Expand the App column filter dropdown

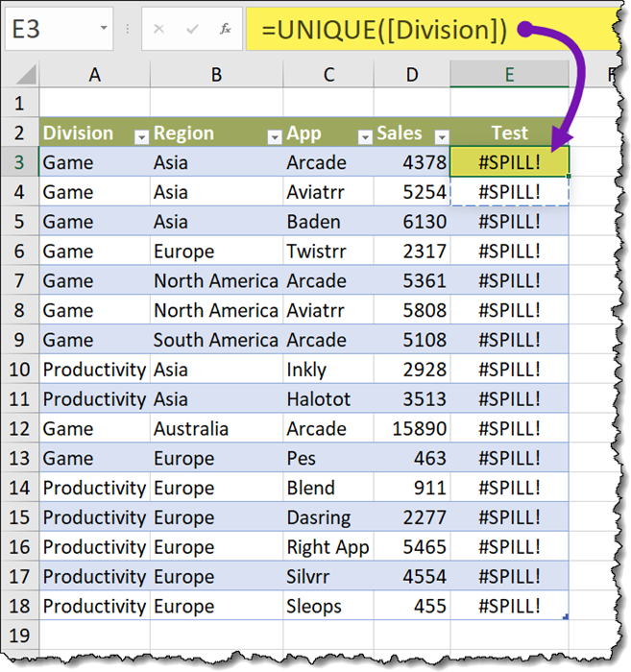point(364,136)
